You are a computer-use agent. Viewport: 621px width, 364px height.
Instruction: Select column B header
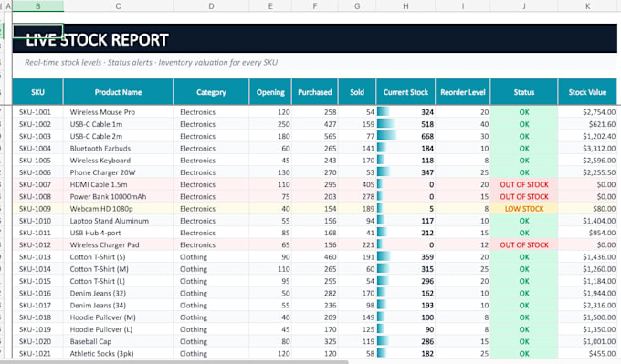click(x=38, y=6)
